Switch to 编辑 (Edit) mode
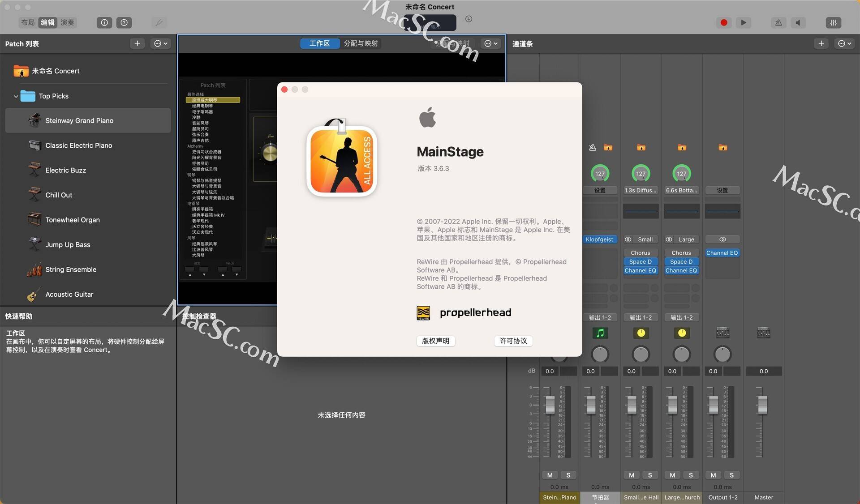Image resolution: width=860 pixels, height=504 pixels. 47,22
